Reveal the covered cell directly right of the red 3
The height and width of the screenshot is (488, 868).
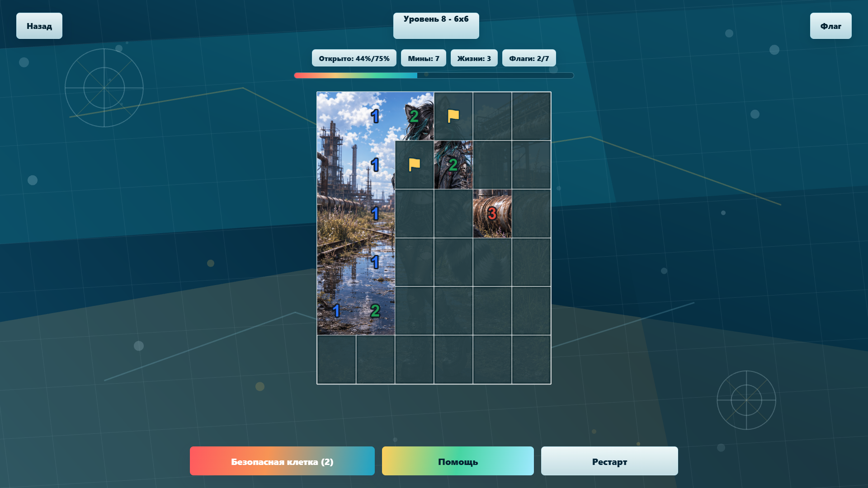531,214
